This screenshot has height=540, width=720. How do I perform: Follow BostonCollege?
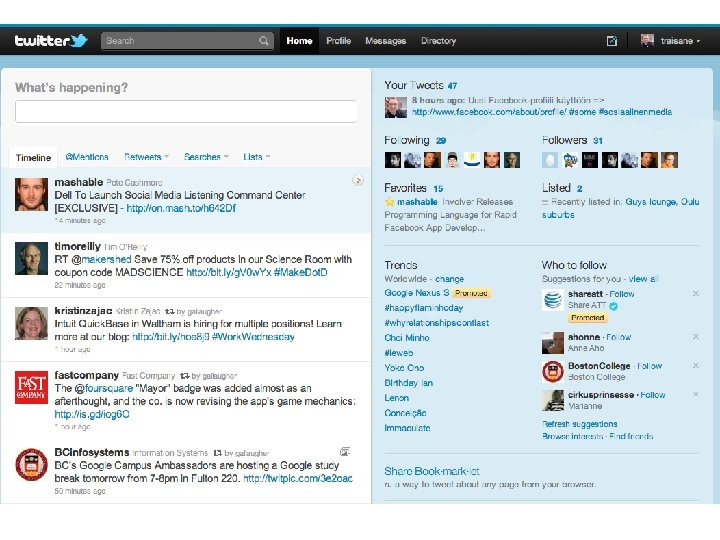pyautogui.click(x=649, y=366)
